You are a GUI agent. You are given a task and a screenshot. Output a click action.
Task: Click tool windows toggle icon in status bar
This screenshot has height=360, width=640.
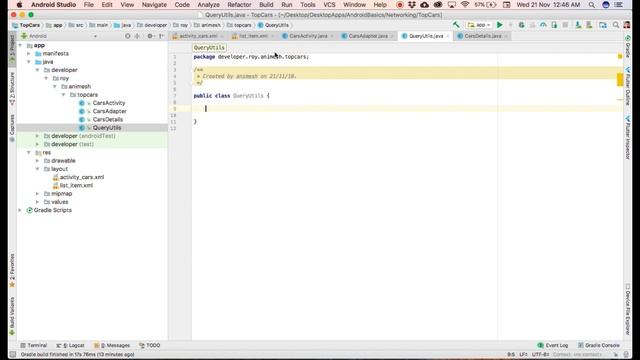(x=13, y=354)
